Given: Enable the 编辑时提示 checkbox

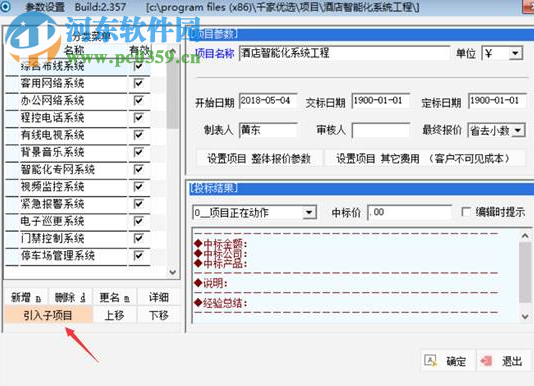Looking at the screenshot, I should pos(466,212).
